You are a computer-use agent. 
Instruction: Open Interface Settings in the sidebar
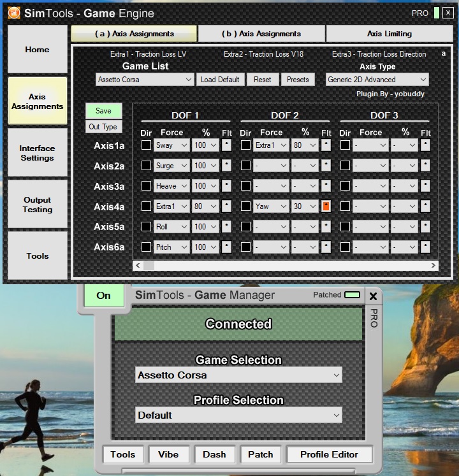pyautogui.click(x=38, y=153)
